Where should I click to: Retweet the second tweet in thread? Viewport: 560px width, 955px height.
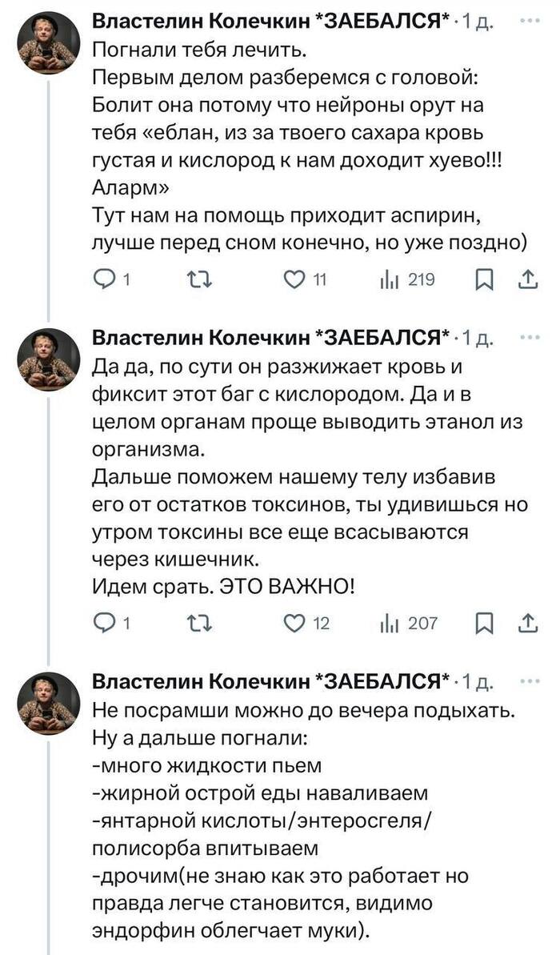coord(194,622)
